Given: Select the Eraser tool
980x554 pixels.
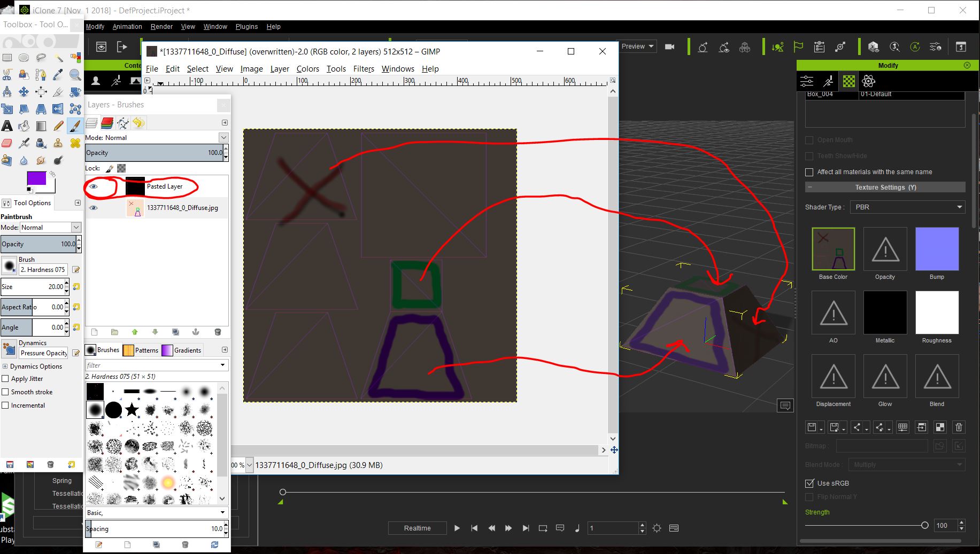Looking at the screenshot, I should point(7,143).
